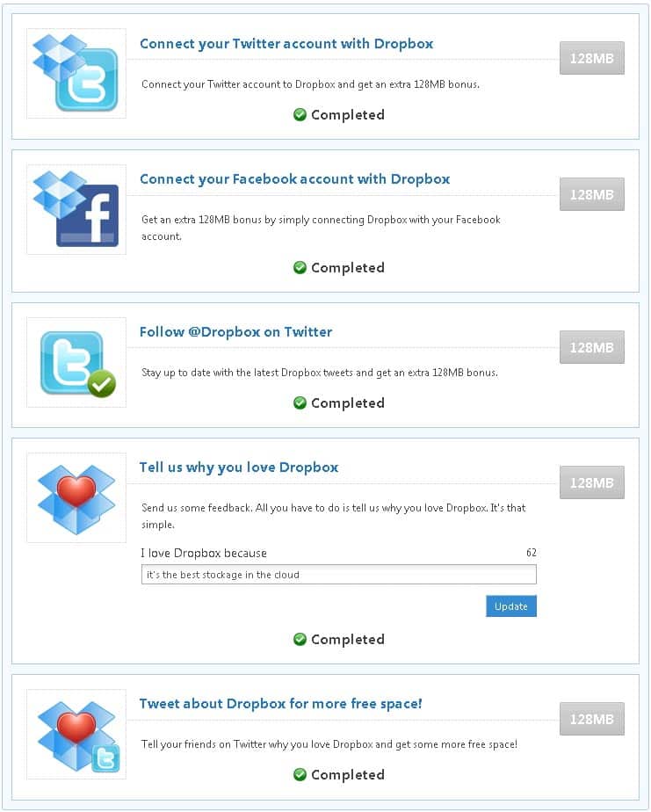Viewport: 651px width, 812px height.
Task: Click 128MB badge for Twitter account connection
Action: click(x=592, y=58)
